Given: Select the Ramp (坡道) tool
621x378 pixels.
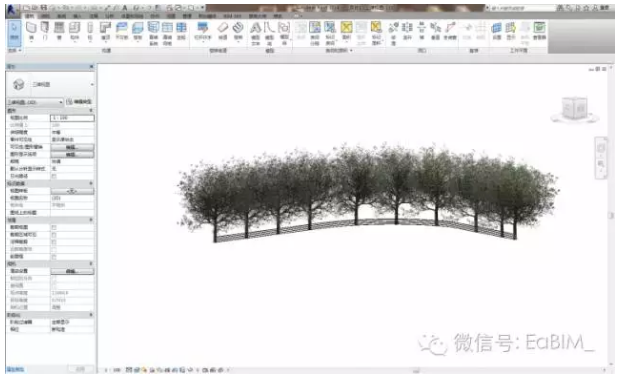Looking at the screenshot, I should [223, 32].
